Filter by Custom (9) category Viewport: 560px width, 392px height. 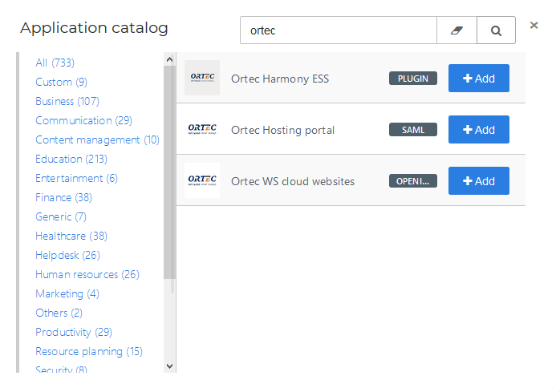point(62,82)
